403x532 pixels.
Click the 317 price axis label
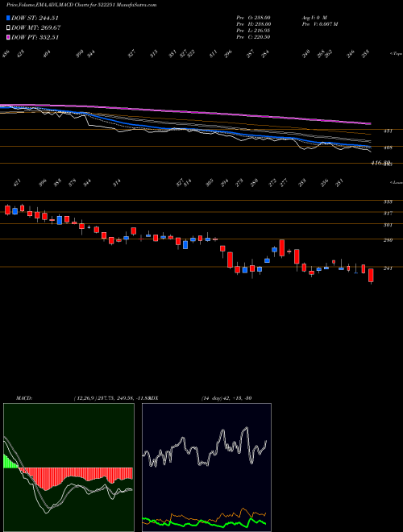click(388, 213)
